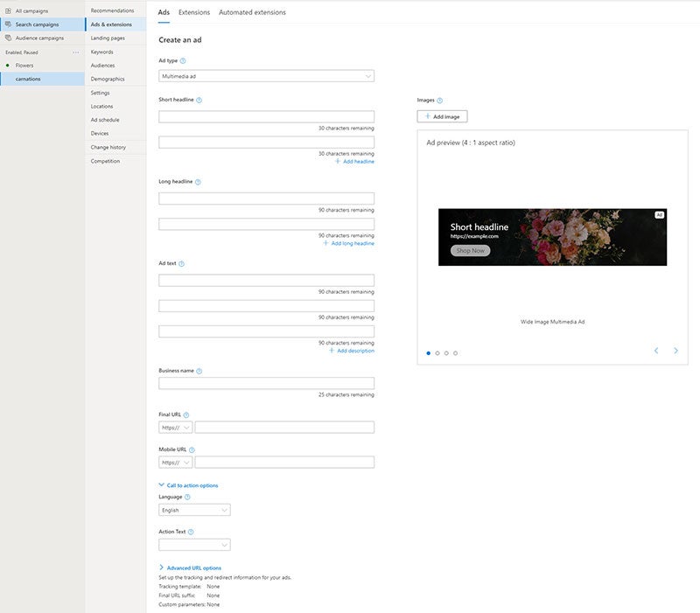Click the Add description link
The height and width of the screenshot is (613, 700).
[x=353, y=349]
